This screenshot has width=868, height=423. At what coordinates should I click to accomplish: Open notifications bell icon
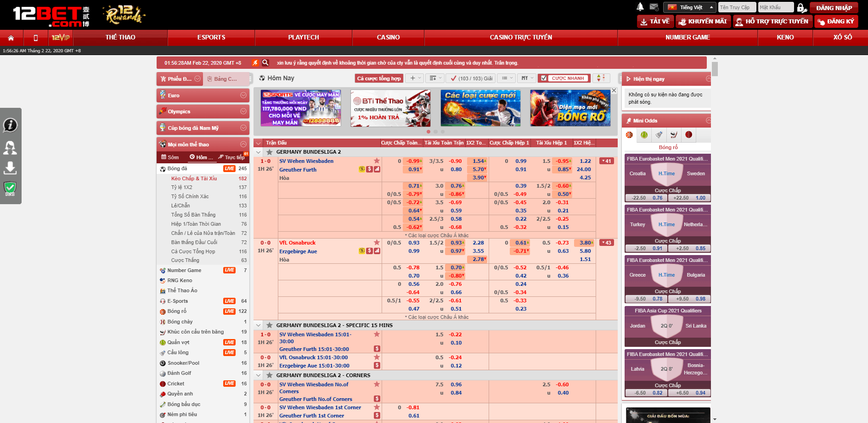pyautogui.click(x=640, y=7)
